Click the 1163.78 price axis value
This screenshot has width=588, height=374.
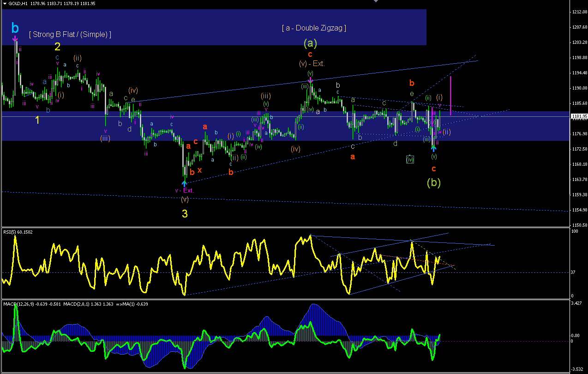coord(579,180)
